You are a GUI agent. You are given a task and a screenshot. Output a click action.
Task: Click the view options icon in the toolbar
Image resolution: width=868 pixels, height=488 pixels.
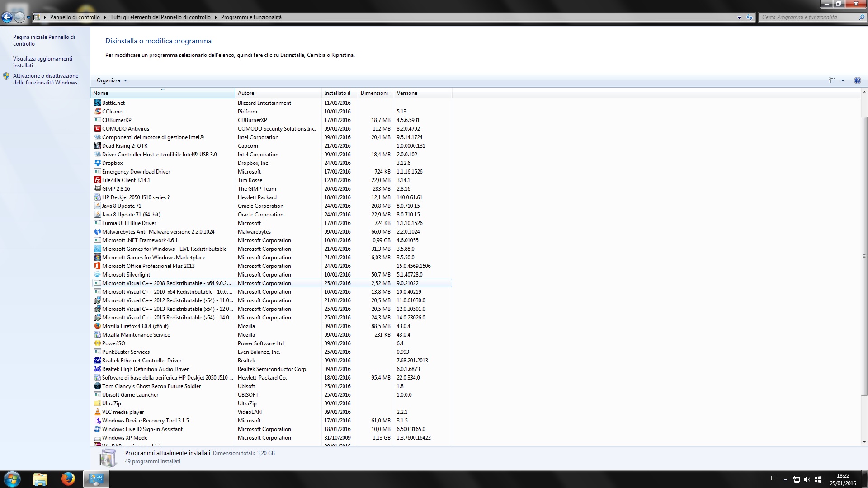click(x=832, y=80)
